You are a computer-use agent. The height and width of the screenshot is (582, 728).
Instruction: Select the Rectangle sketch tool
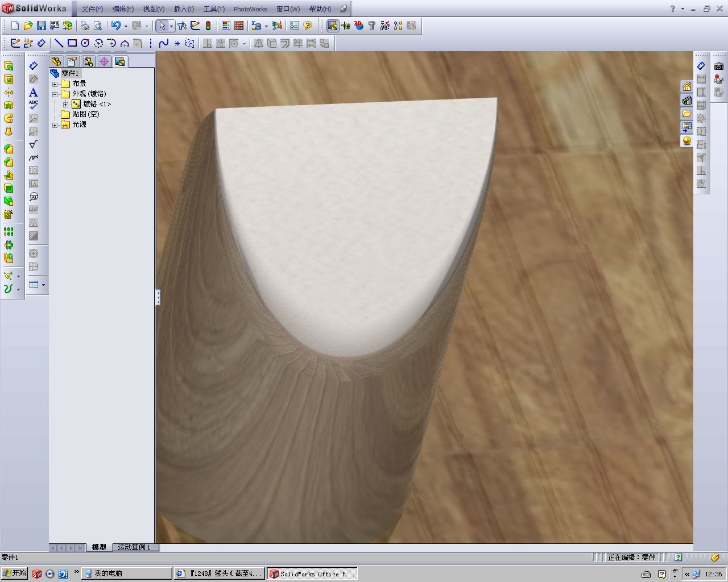[x=72, y=43]
